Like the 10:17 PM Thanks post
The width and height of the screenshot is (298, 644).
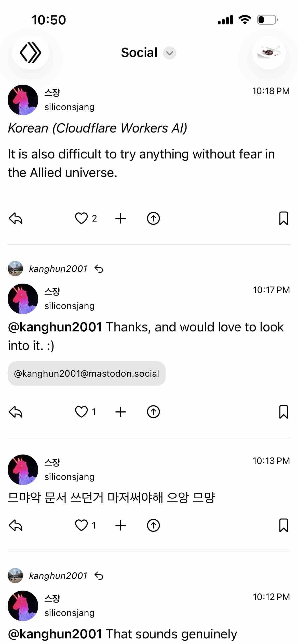[81, 412]
